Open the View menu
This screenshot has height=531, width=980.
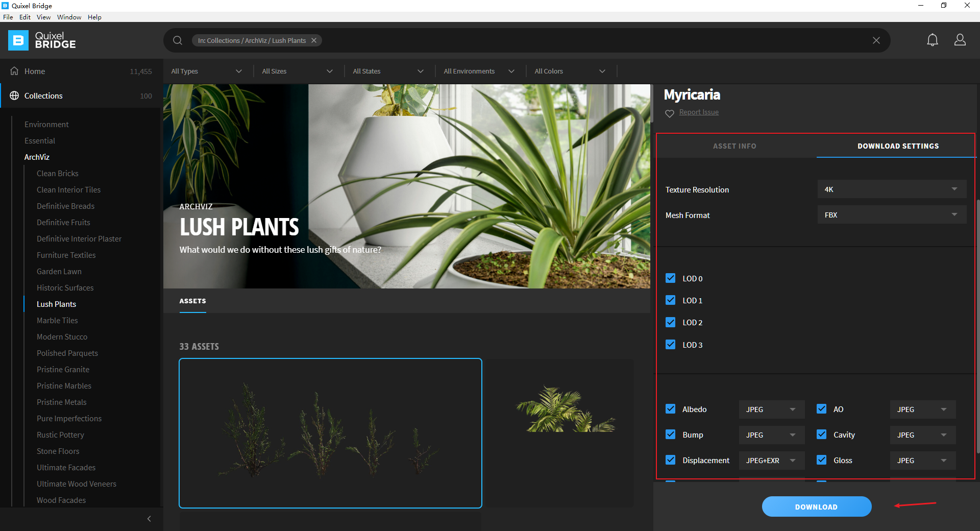tap(43, 17)
